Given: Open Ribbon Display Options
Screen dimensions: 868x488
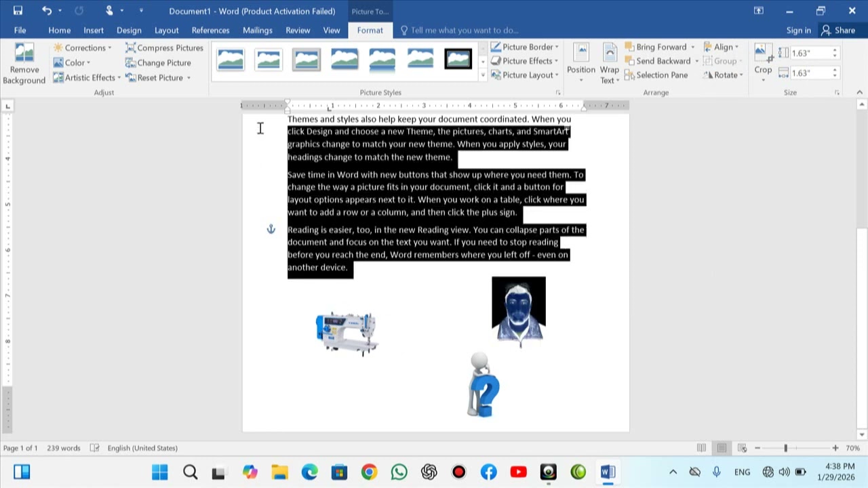Looking at the screenshot, I should 759,11.
